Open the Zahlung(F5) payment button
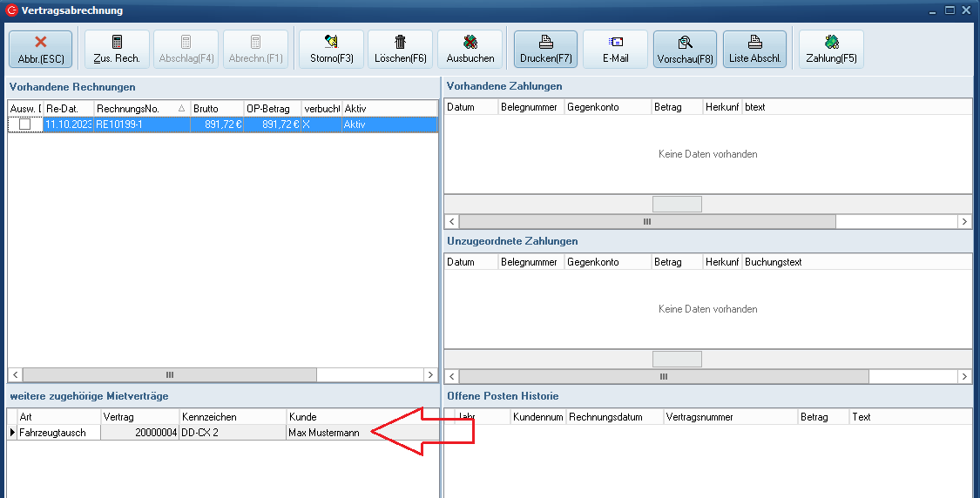This screenshot has height=498, width=980. pos(831,49)
